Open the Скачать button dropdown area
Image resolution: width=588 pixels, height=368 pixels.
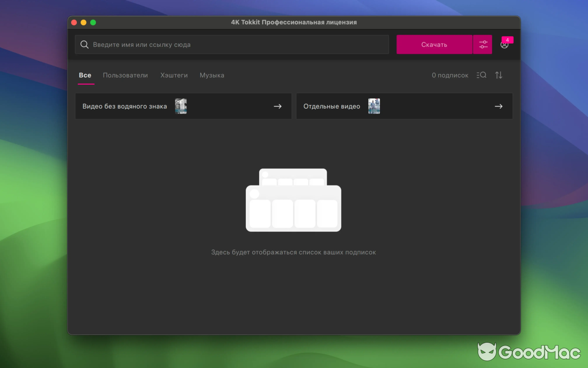434,44
